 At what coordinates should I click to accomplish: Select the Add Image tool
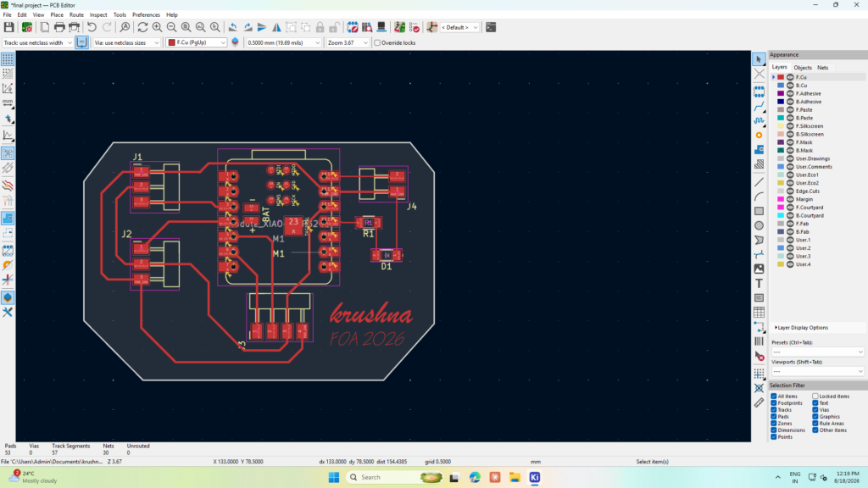tap(759, 269)
